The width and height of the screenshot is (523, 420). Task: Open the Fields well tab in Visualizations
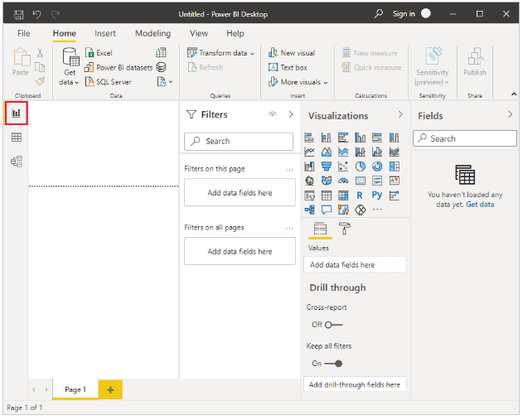(320, 229)
